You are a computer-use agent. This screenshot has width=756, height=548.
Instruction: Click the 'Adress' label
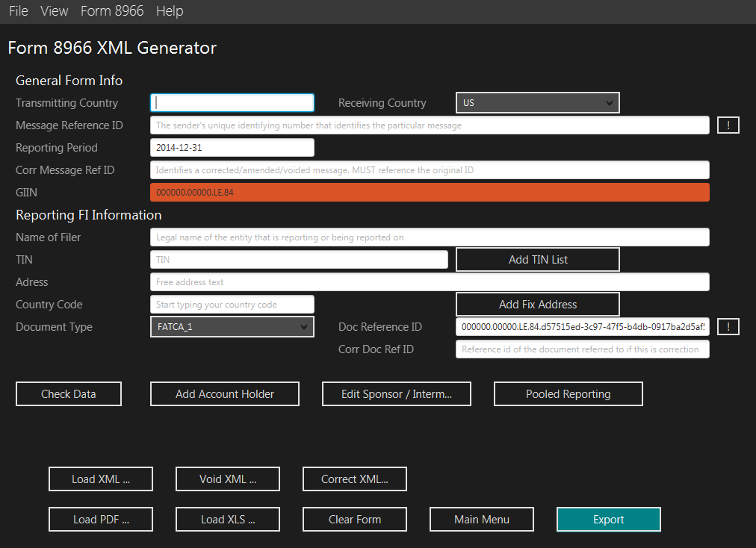32,282
